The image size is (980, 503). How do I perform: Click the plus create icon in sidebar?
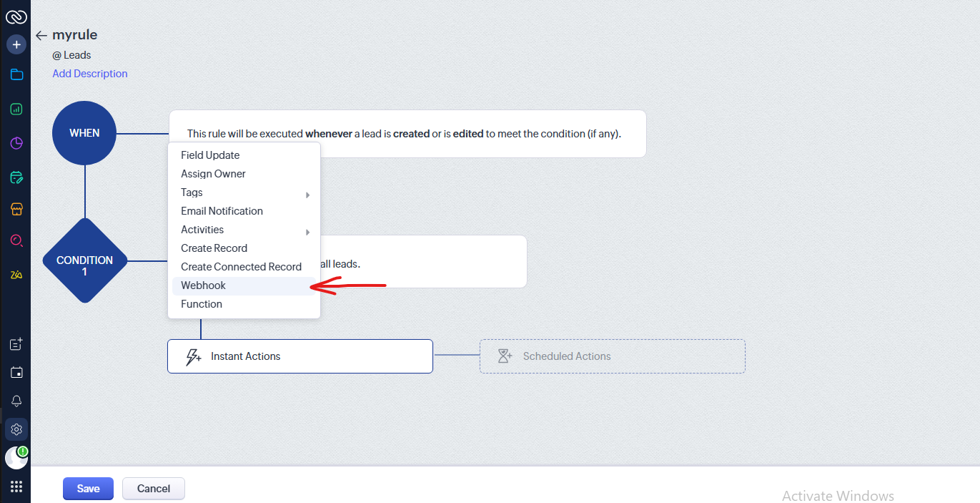[x=16, y=44]
